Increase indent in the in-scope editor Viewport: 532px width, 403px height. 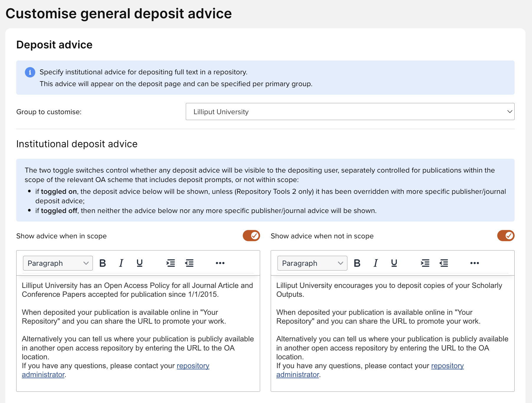[171, 263]
